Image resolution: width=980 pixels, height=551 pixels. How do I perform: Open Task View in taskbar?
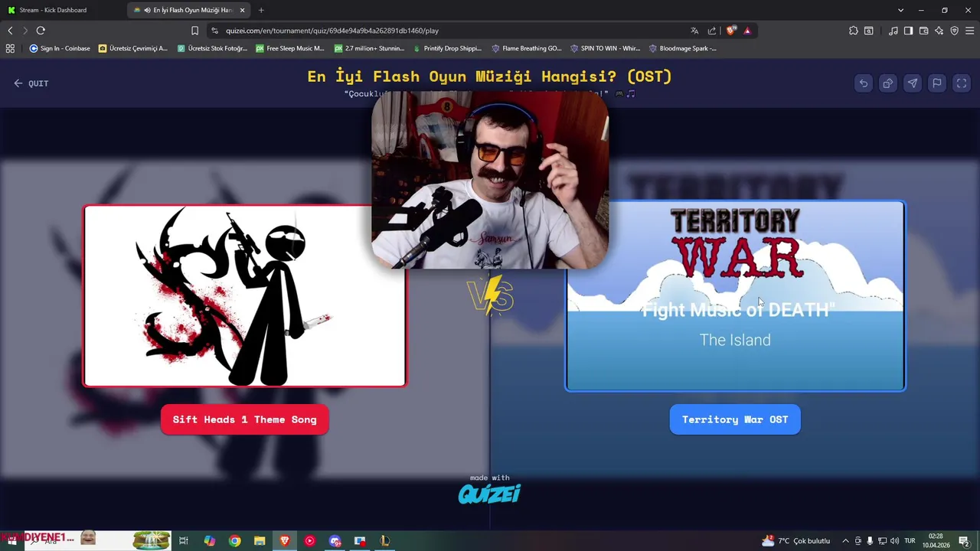(184, 541)
